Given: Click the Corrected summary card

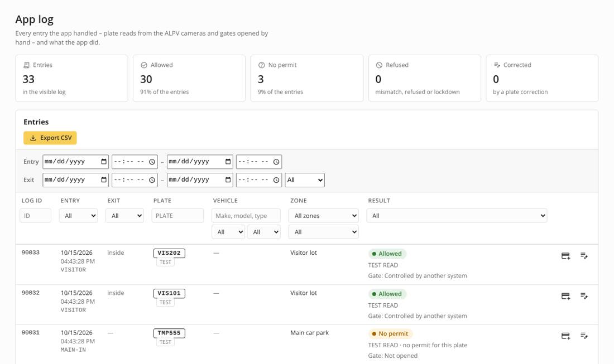Looking at the screenshot, I should tap(542, 78).
